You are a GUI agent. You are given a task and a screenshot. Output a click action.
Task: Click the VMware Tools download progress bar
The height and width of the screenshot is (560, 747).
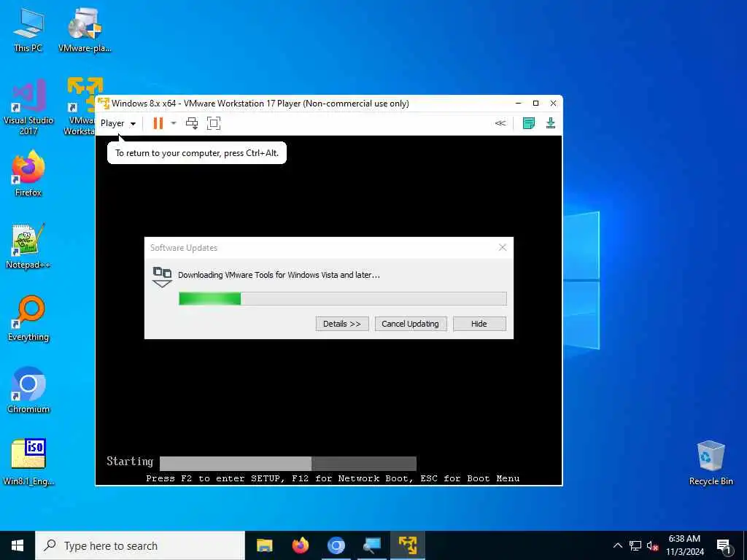click(x=343, y=298)
